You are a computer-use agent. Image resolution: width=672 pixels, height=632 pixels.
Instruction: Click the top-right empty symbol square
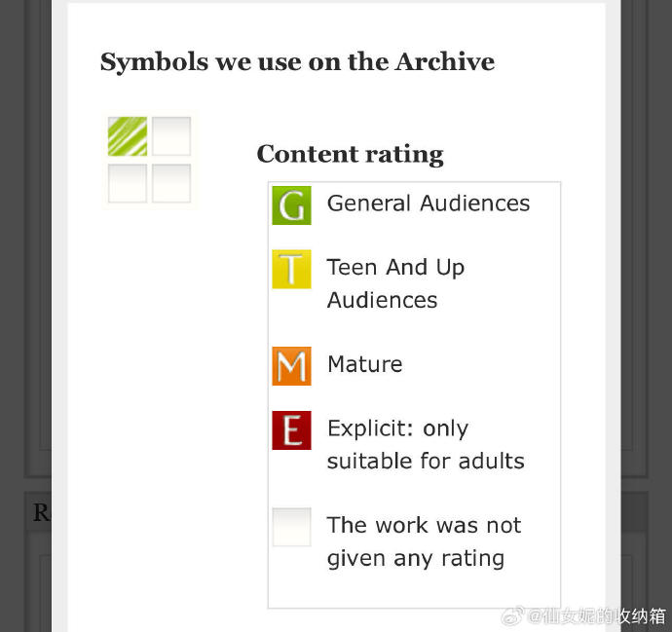(x=171, y=136)
